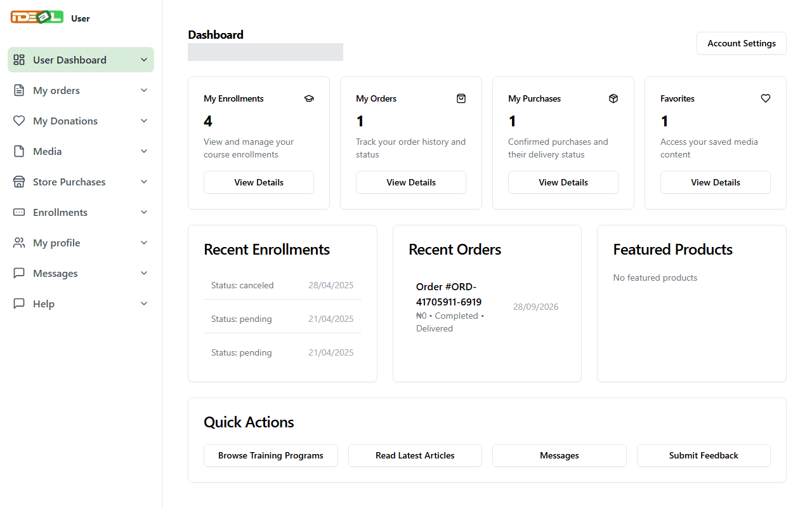This screenshot has height=508, width=812.
Task: Click the Enrollments sidebar icon
Action: tap(19, 212)
